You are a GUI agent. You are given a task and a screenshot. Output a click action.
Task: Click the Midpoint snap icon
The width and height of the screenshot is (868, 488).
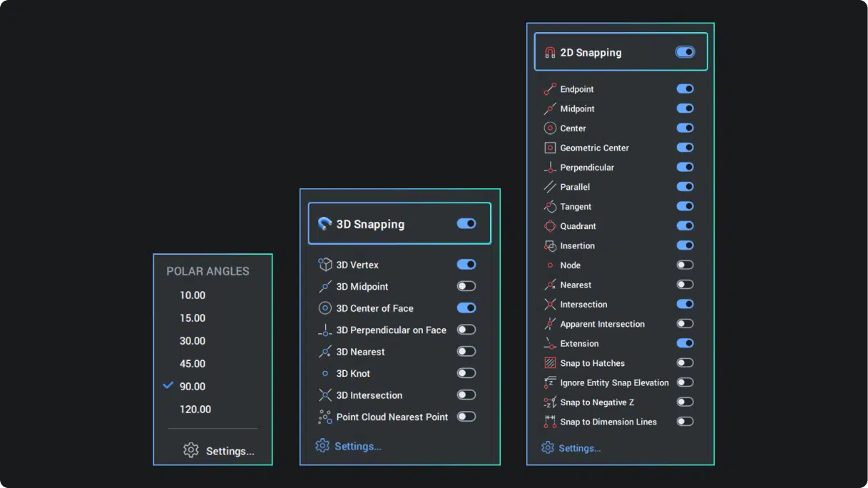(x=549, y=108)
